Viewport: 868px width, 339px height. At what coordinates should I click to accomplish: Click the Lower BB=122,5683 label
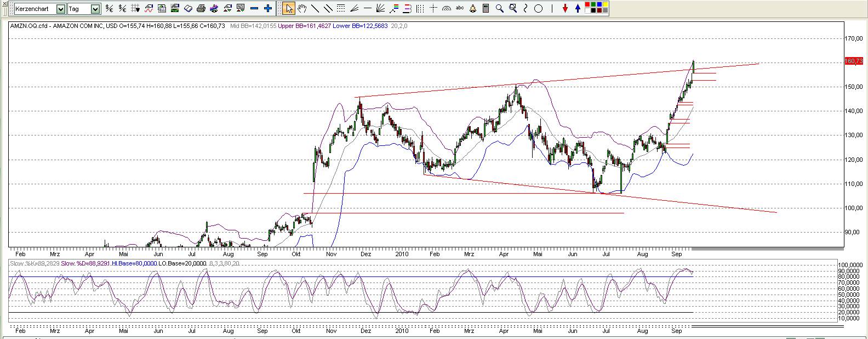coord(360,26)
